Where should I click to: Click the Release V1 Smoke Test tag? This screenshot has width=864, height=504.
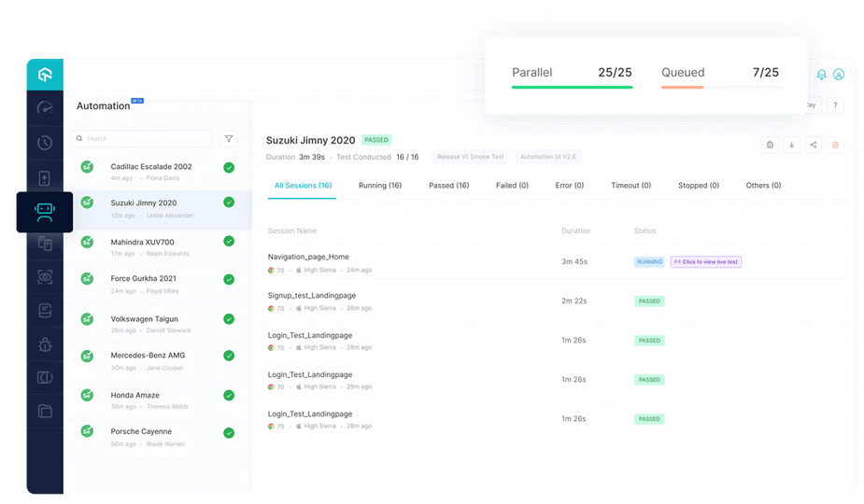(x=470, y=157)
